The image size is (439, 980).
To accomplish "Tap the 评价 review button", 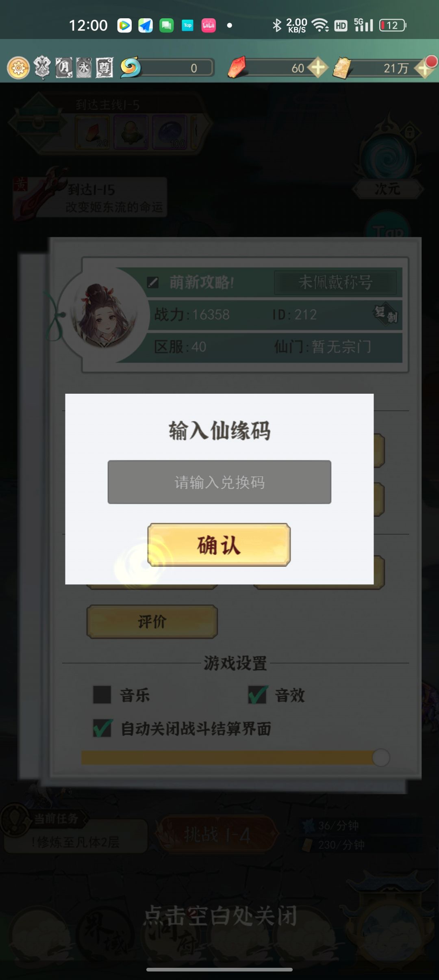I will pos(152,621).
